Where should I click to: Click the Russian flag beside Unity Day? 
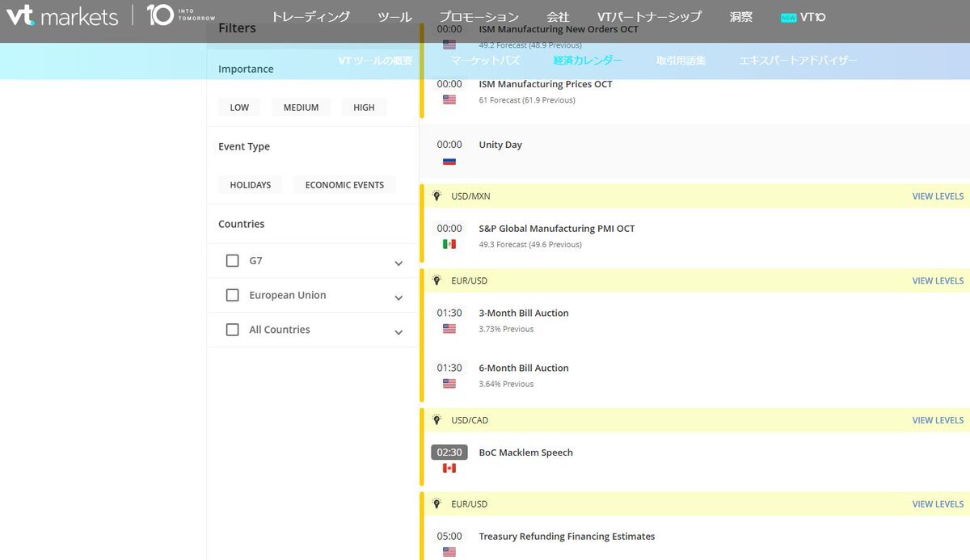(449, 161)
